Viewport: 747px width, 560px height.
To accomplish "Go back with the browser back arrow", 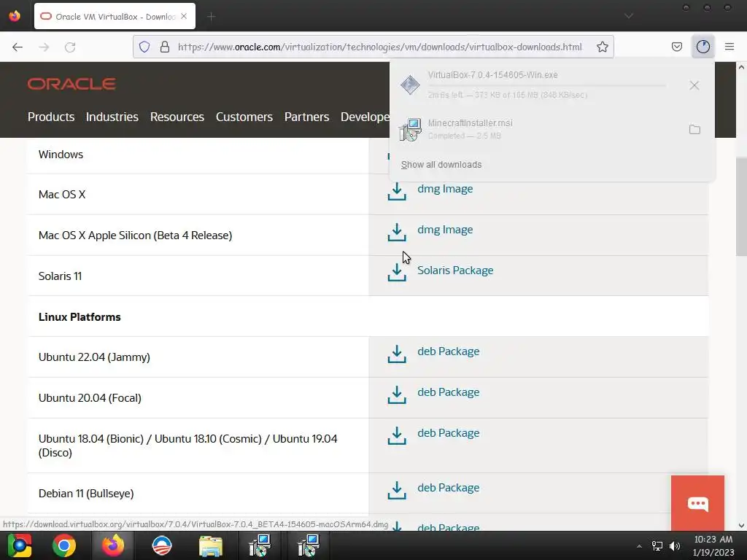I will (18, 47).
